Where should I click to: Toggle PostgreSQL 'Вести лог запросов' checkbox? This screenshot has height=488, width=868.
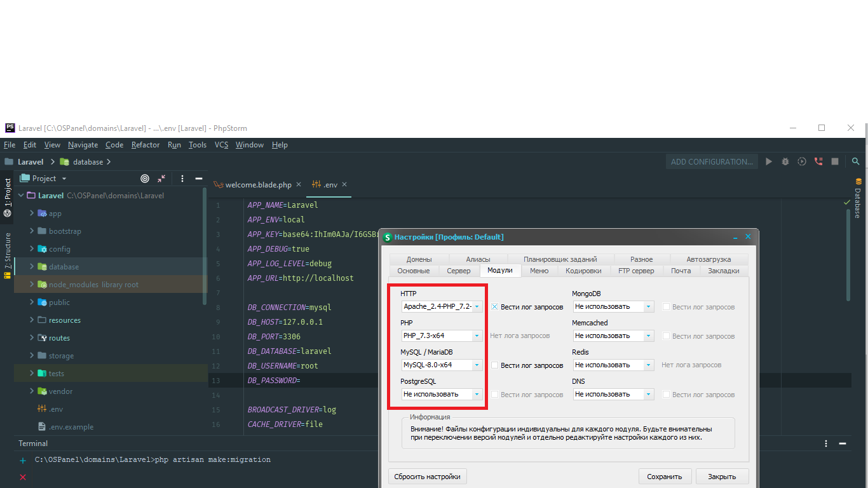coord(494,394)
